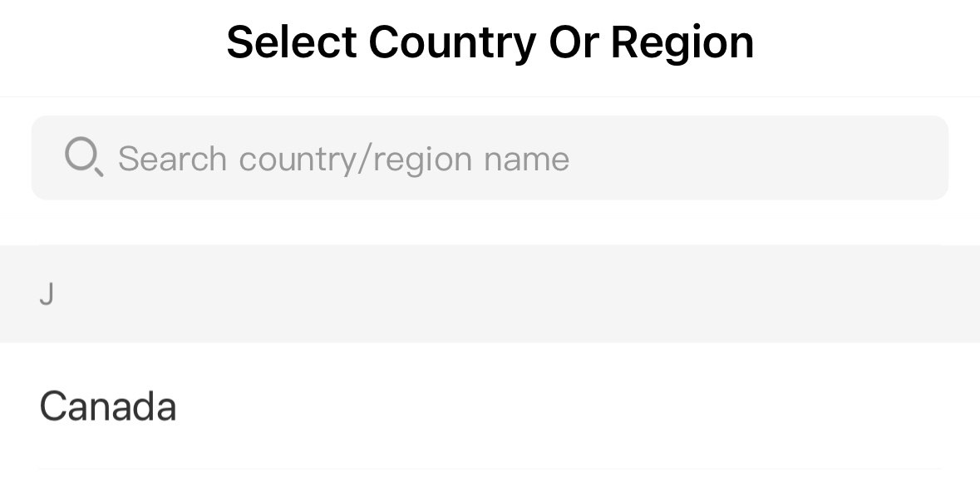
Task: Select Canada from the list
Action: pyautogui.click(x=490, y=406)
